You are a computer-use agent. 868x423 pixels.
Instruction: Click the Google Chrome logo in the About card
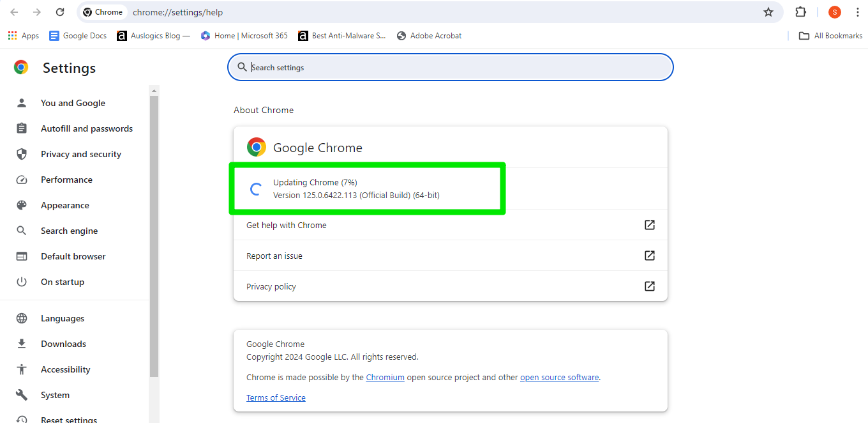click(x=257, y=148)
